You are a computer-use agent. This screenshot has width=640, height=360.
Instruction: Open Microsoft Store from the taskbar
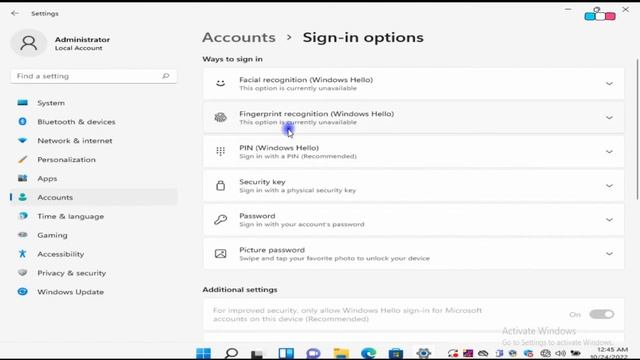(396, 353)
